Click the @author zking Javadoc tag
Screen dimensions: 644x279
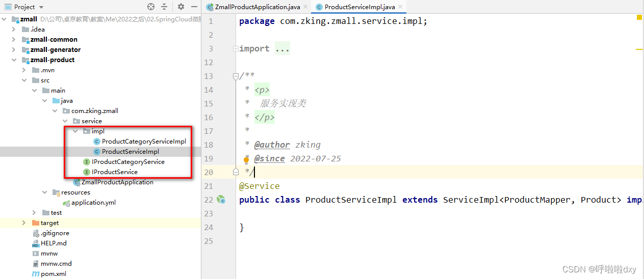(x=288, y=145)
